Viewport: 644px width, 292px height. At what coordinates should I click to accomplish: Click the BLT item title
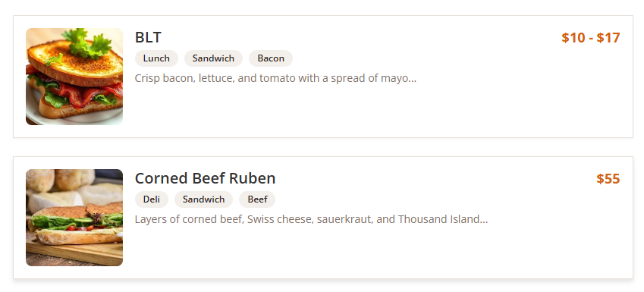(148, 37)
